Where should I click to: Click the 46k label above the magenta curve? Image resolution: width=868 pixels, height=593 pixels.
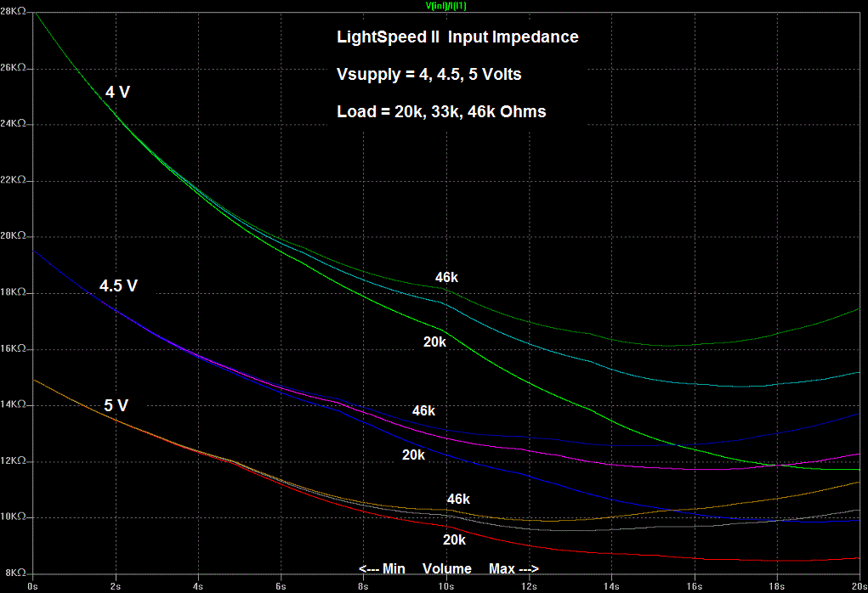coord(423,411)
